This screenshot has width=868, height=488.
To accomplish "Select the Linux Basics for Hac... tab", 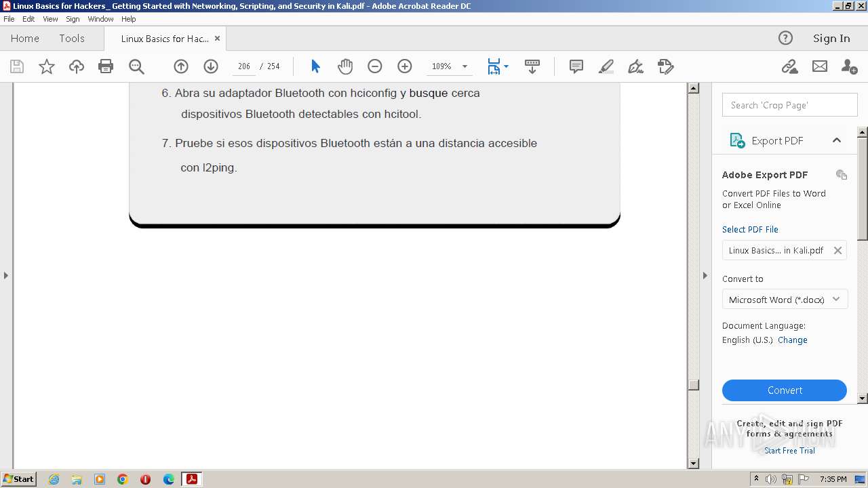I will (x=165, y=39).
